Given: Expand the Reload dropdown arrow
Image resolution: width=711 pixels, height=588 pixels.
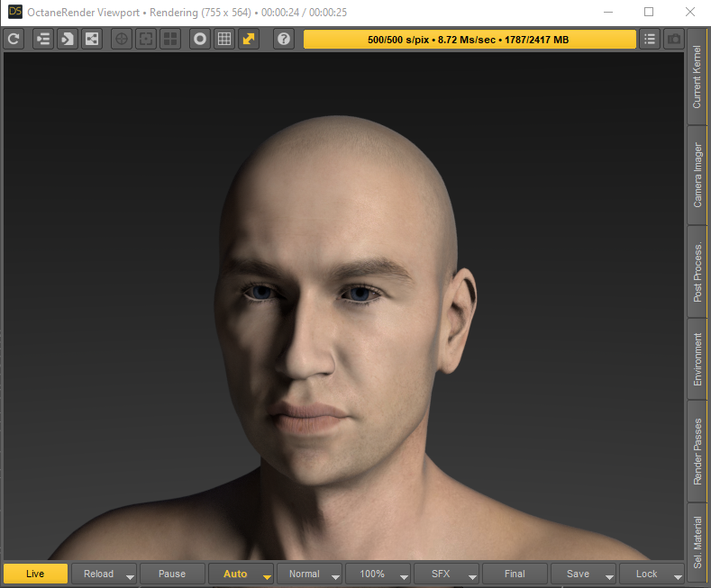Looking at the screenshot, I should [x=130, y=576].
